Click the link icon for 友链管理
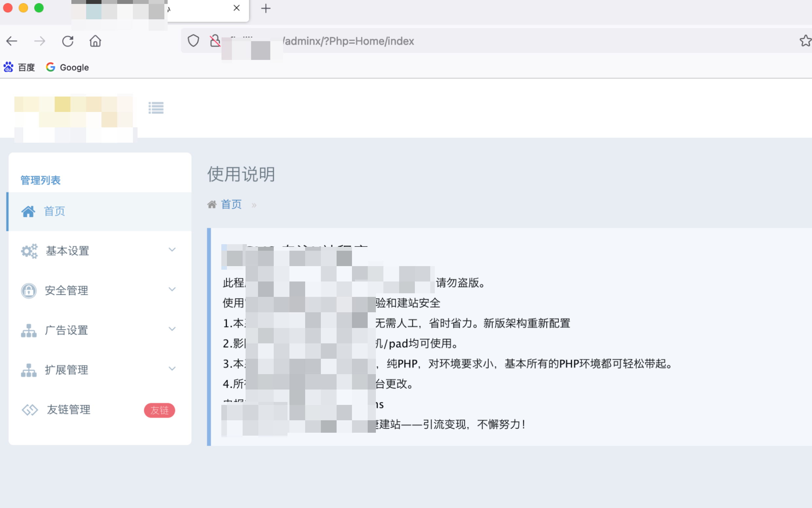812x508 pixels. (x=29, y=410)
